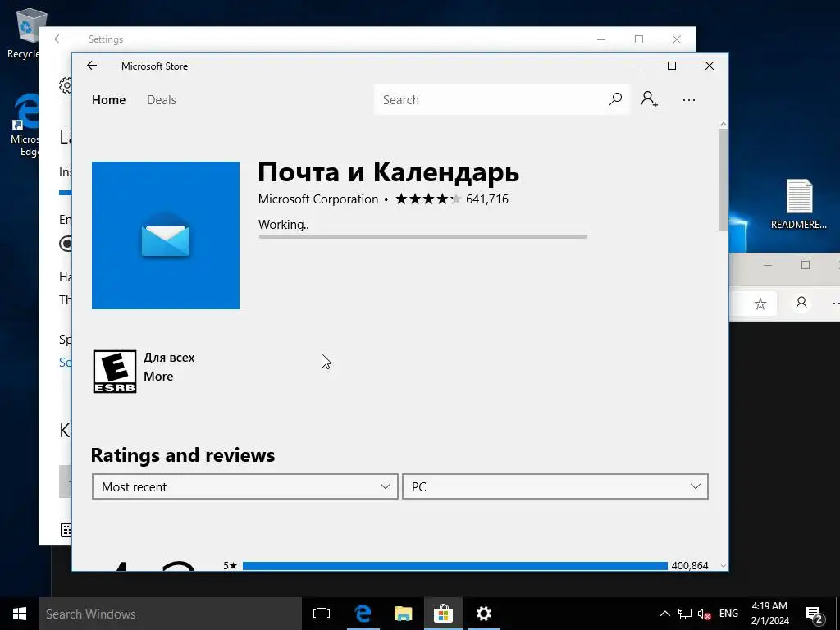Viewport: 840px width, 630px height.
Task: Click the favorites star in browser window
Action: 760,304
